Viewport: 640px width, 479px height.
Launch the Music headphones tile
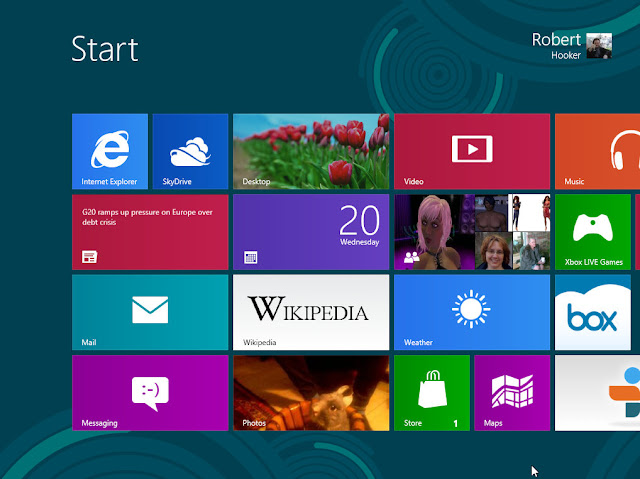coord(598,151)
